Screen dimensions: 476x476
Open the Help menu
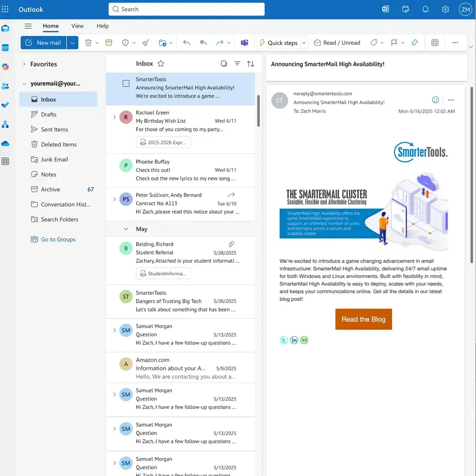[102, 26]
